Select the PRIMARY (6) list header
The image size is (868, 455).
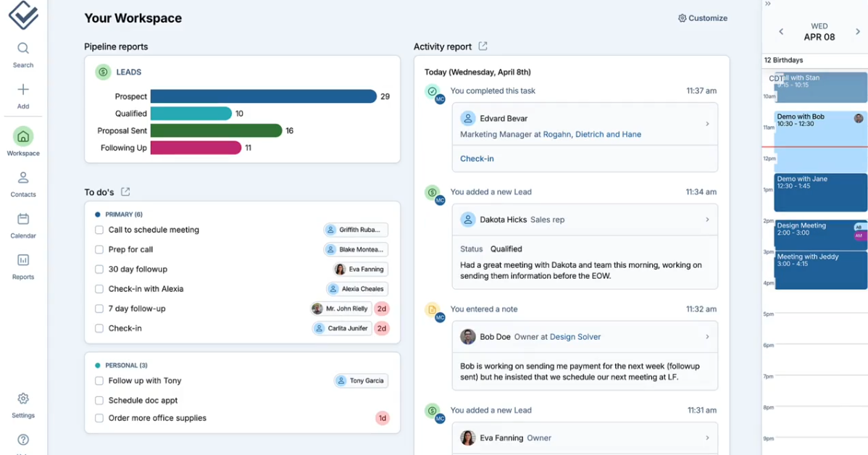coord(119,214)
